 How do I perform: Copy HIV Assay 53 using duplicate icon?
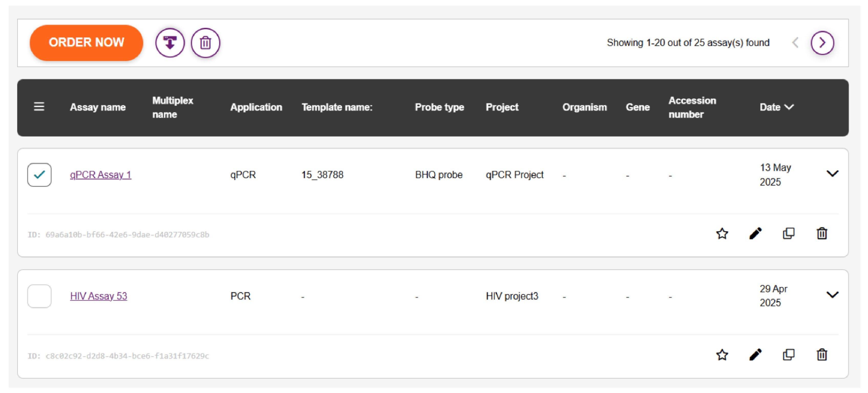point(788,355)
